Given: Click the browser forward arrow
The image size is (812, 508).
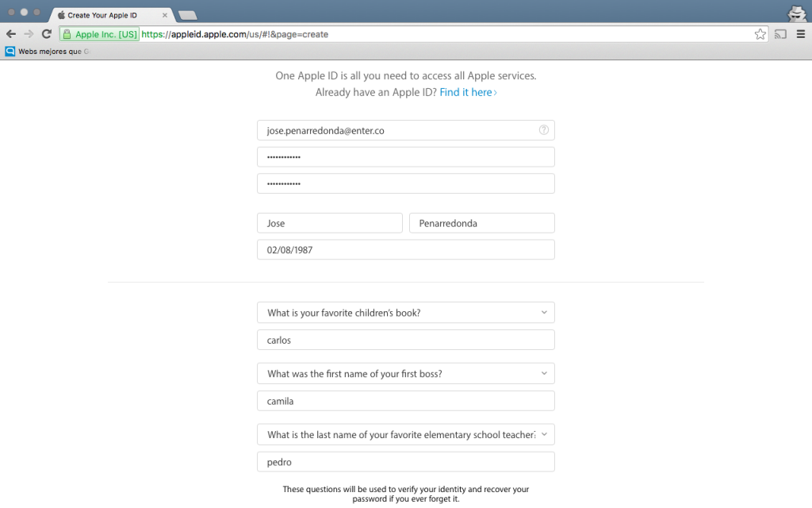Looking at the screenshot, I should click(x=29, y=34).
